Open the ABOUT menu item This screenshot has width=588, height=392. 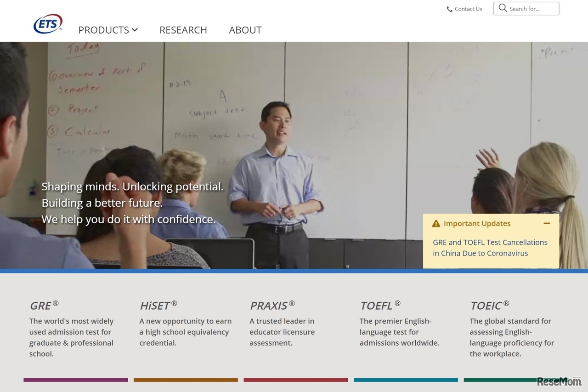(245, 30)
